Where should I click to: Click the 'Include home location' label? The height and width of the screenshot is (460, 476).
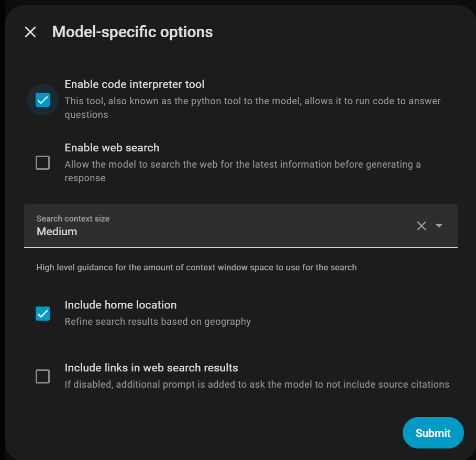pyautogui.click(x=120, y=305)
